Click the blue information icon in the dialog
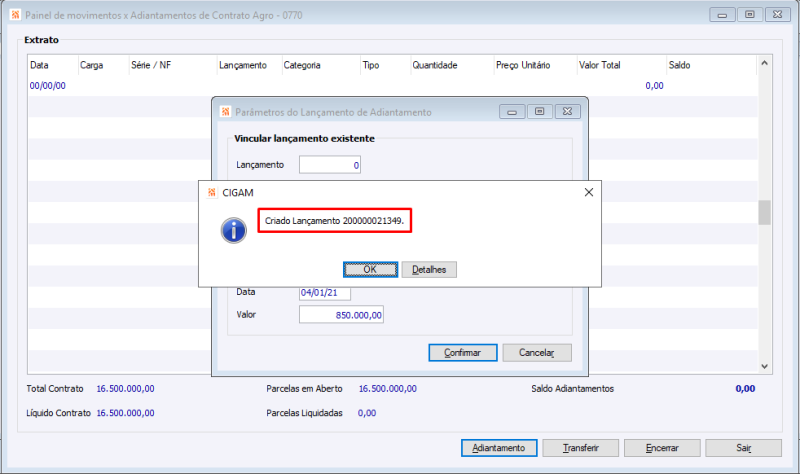 [x=234, y=231]
